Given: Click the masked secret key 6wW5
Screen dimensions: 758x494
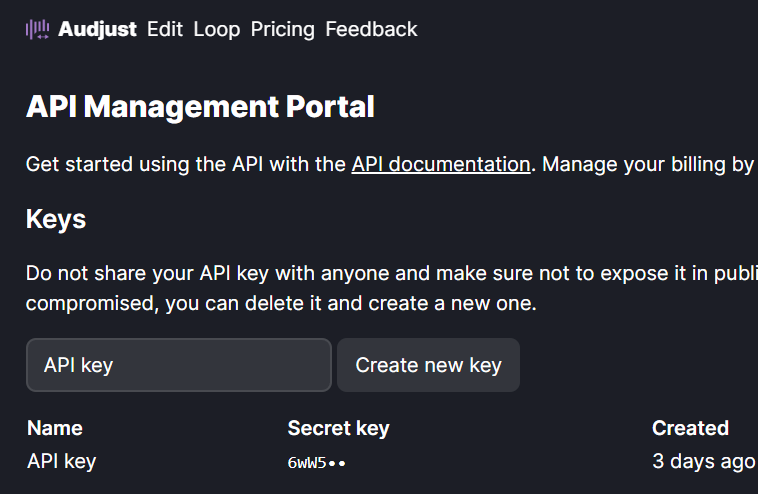Looking at the screenshot, I should click(x=316, y=462).
